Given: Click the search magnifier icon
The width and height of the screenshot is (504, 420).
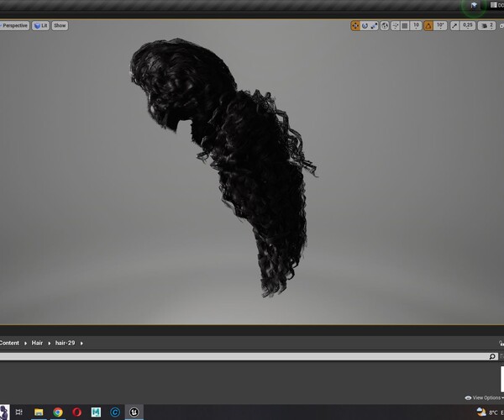Looking at the screenshot, I should point(492,356).
